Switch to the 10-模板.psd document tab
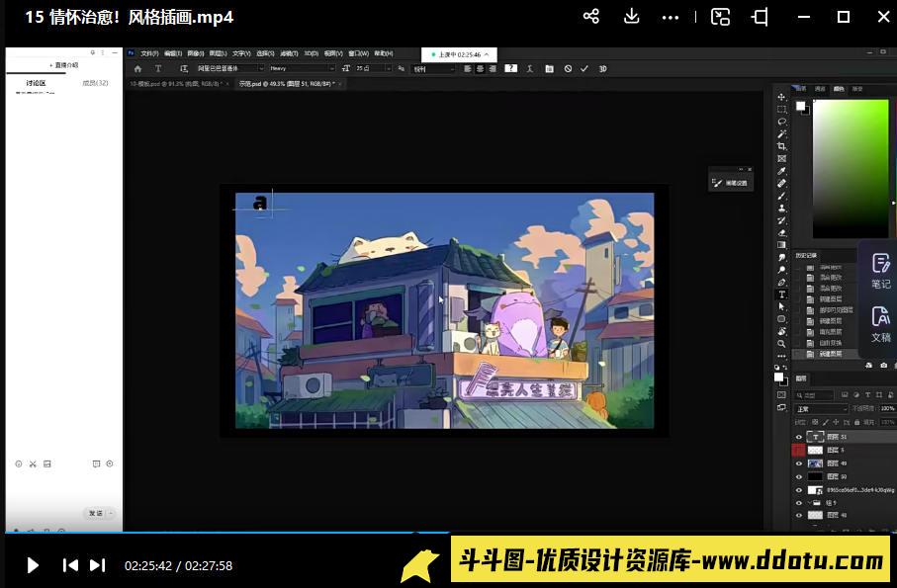Viewport: 897px width, 588px height. click(174, 83)
